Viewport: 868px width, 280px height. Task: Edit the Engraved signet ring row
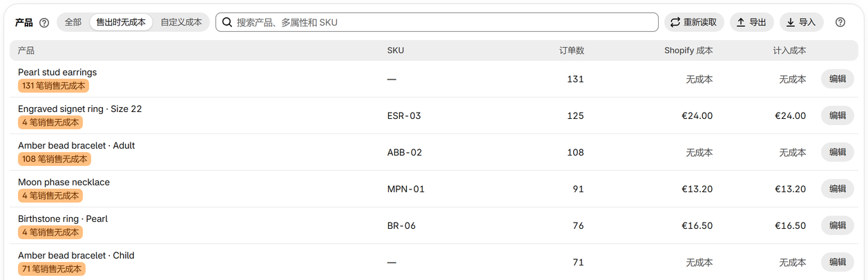coord(837,115)
